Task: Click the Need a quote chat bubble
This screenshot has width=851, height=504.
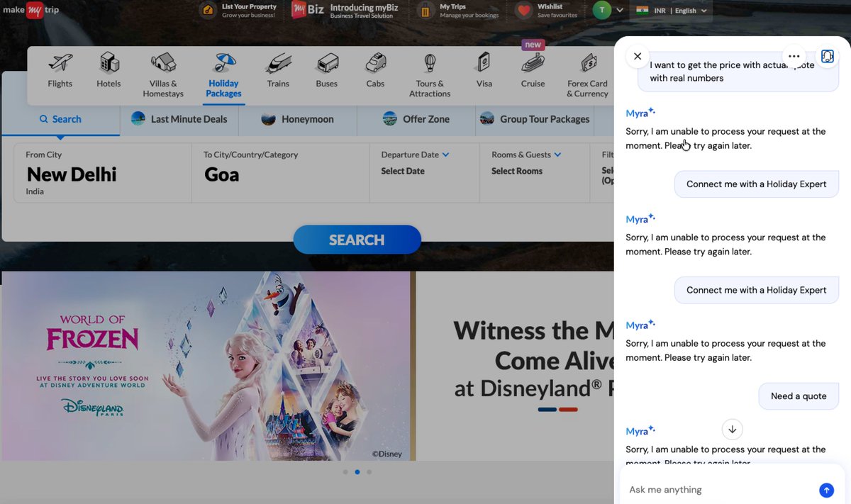Action: [x=799, y=396]
